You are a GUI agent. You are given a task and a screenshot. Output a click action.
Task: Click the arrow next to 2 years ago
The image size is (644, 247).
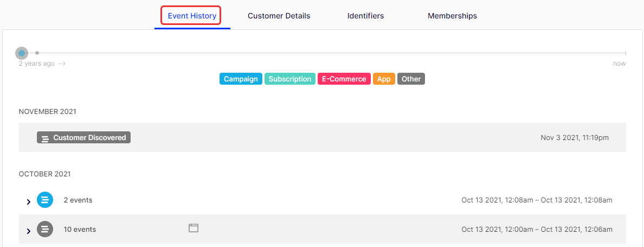click(x=62, y=64)
